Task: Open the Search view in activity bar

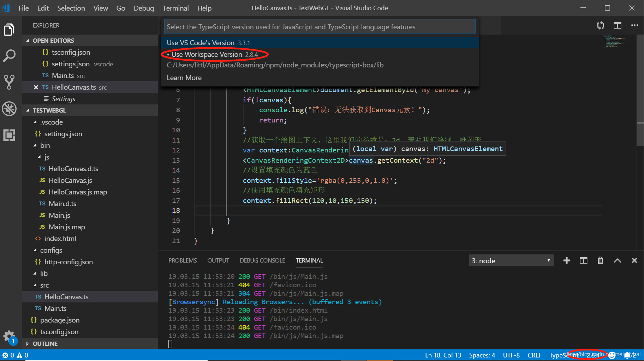Action: click(9, 56)
